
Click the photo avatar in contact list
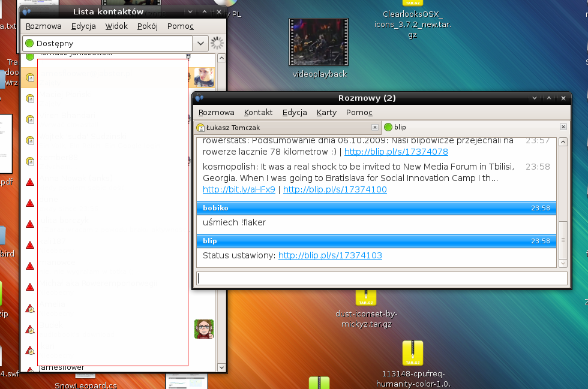click(x=204, y=77)
